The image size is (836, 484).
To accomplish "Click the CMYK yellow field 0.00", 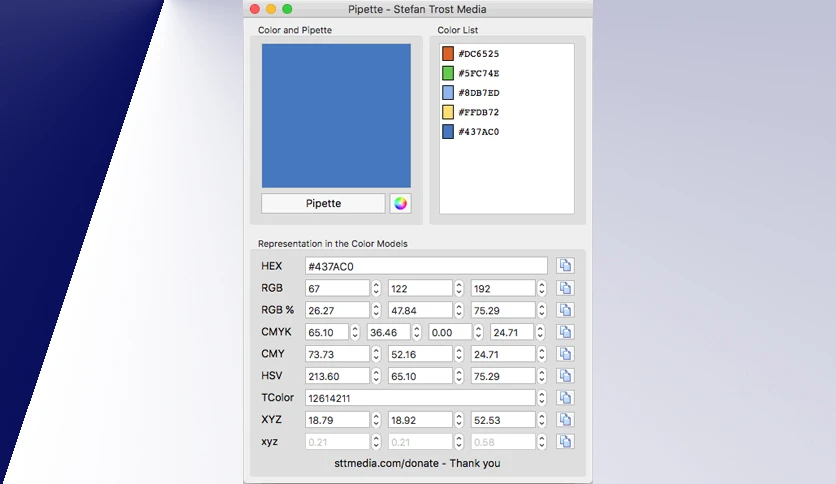I will tap(451, 332).
